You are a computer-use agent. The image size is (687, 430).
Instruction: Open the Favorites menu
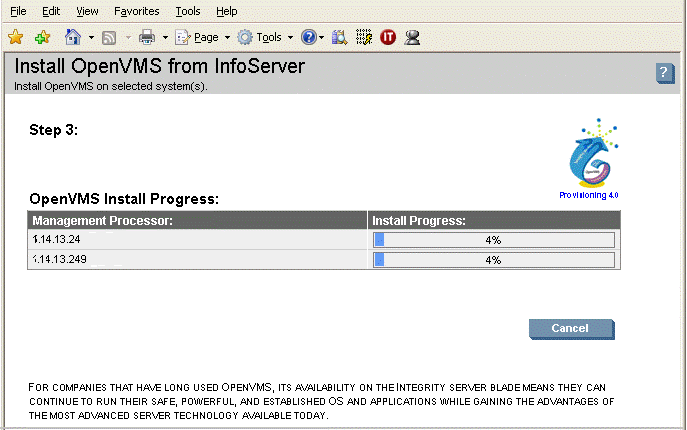coord(137,11)
